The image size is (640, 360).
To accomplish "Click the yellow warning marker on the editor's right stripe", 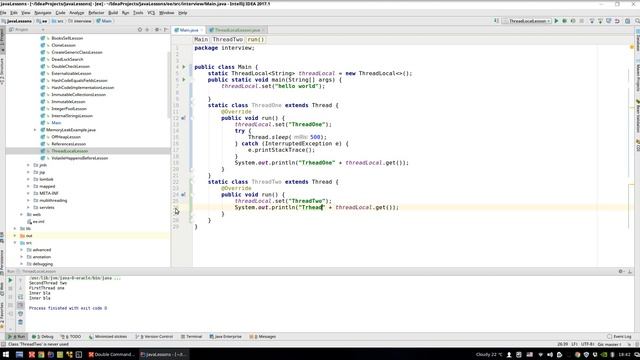I will (x=632, y=47).
